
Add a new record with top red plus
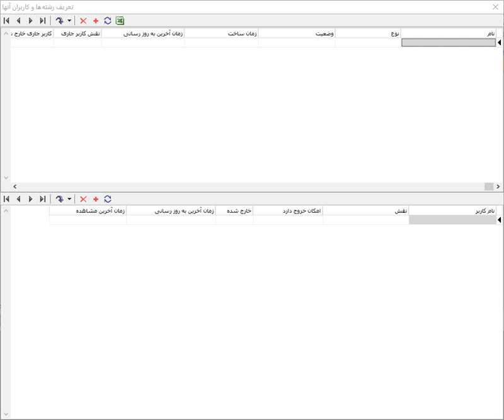tap(96, 21)
